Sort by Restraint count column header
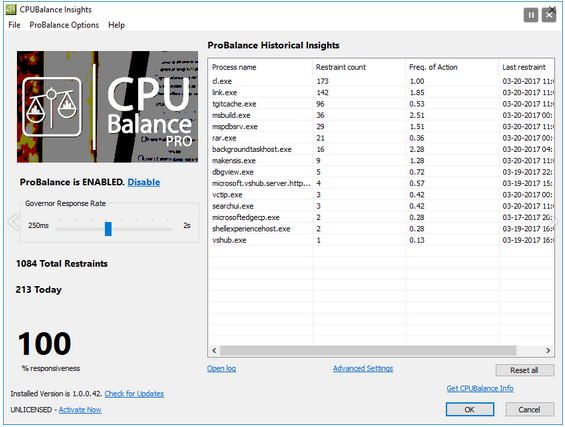565x427 pixels. point(359,67)
